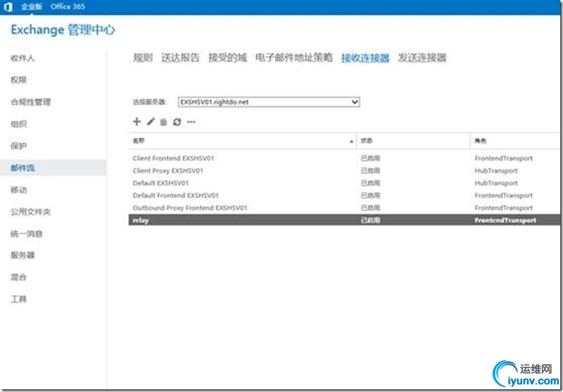Go to 收件人 in the sidebar
563x392 pixels.
pyautogui.click(x=23, y=58)
